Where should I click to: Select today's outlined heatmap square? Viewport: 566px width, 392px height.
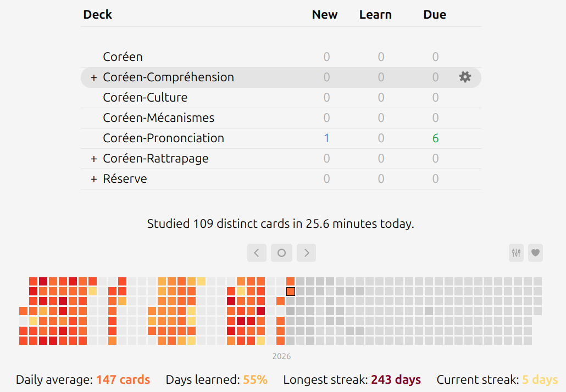291,292
